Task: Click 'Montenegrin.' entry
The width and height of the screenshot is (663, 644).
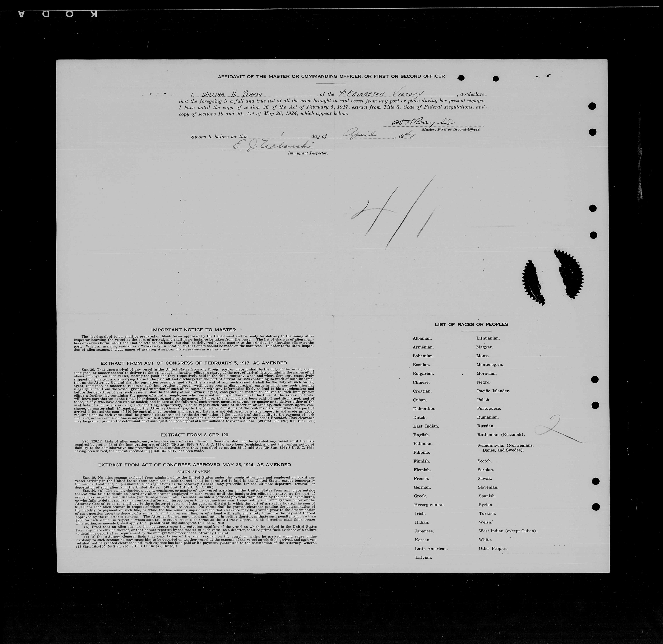Action: [489, 365]
